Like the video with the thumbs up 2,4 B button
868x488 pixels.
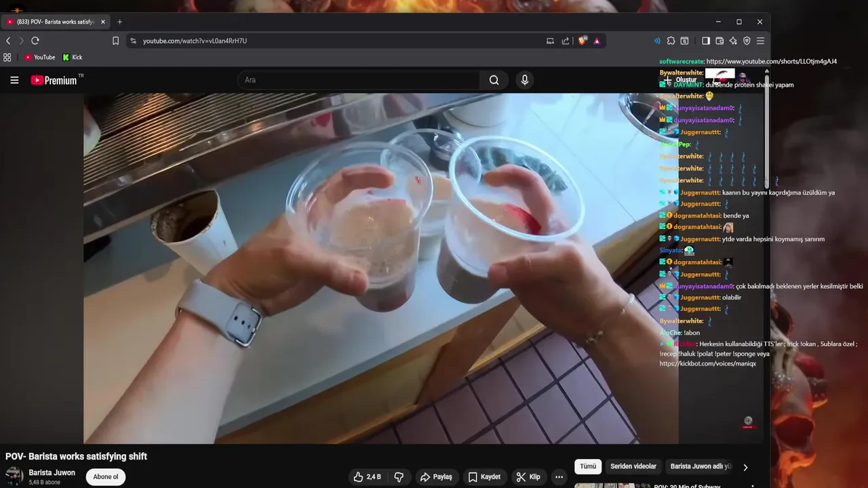tap(367, 477)
